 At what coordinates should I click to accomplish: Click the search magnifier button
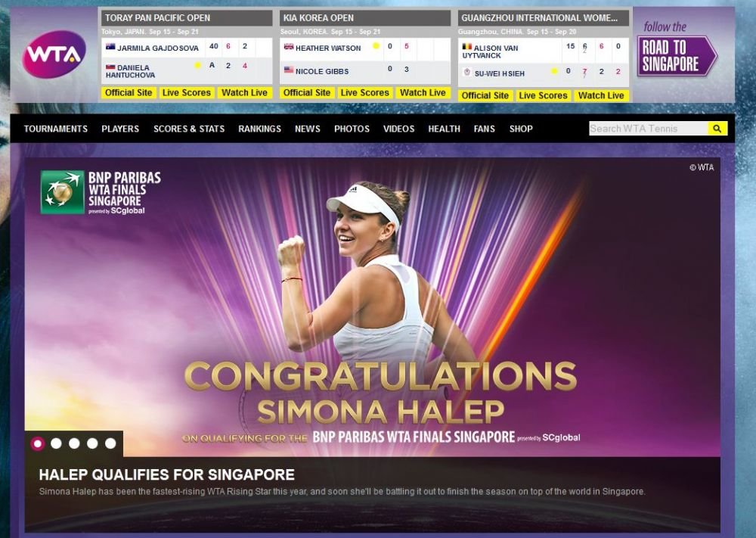point(717,129)
